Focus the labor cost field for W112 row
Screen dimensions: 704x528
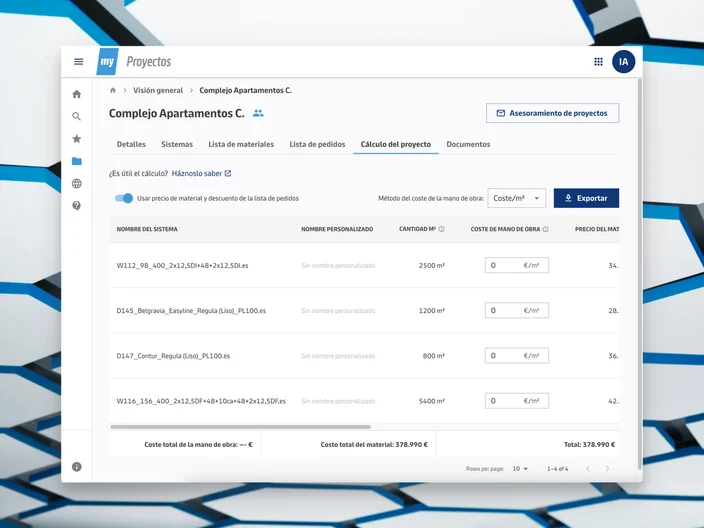[x=516, y=265]
